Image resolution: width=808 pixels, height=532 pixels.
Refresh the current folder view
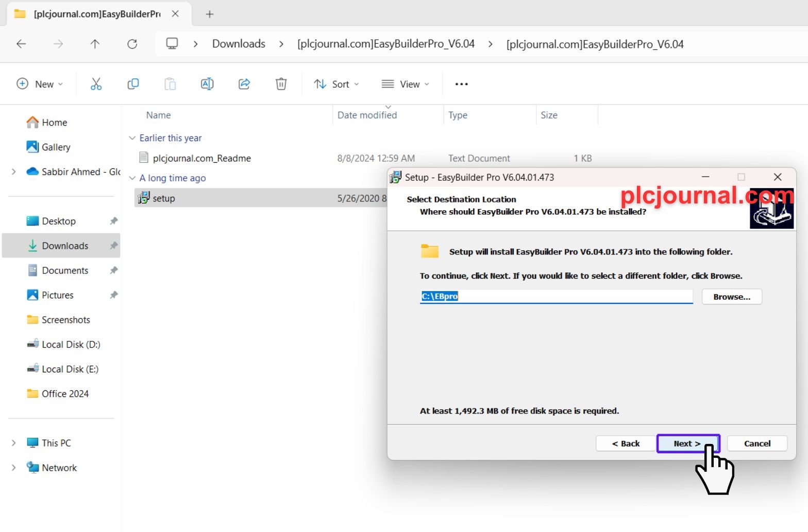[x=132, y=44]
